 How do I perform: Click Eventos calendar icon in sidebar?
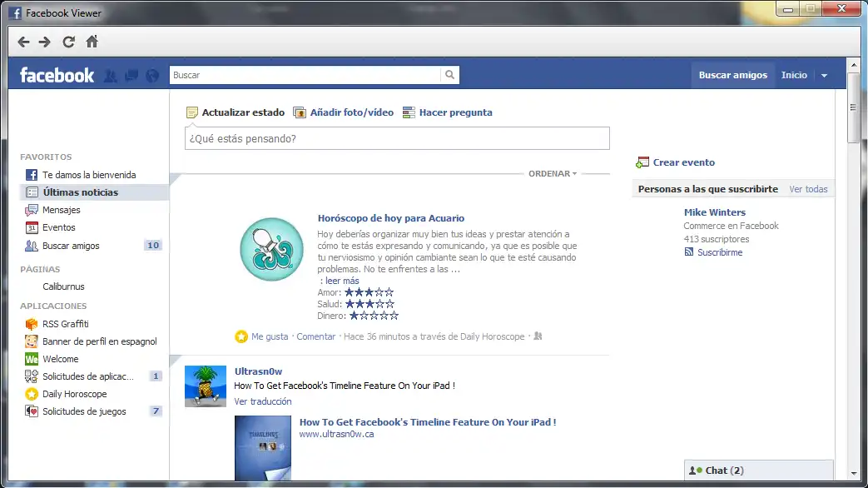tap(32, 227)
